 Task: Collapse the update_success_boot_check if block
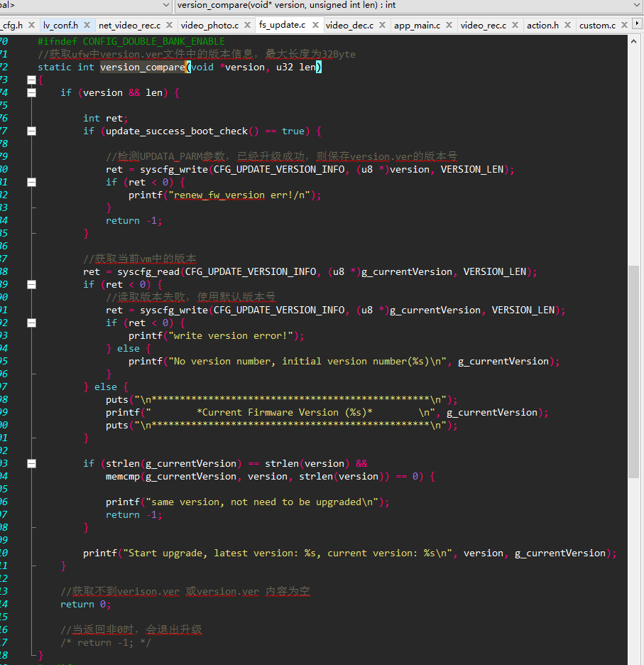point(31,131)
